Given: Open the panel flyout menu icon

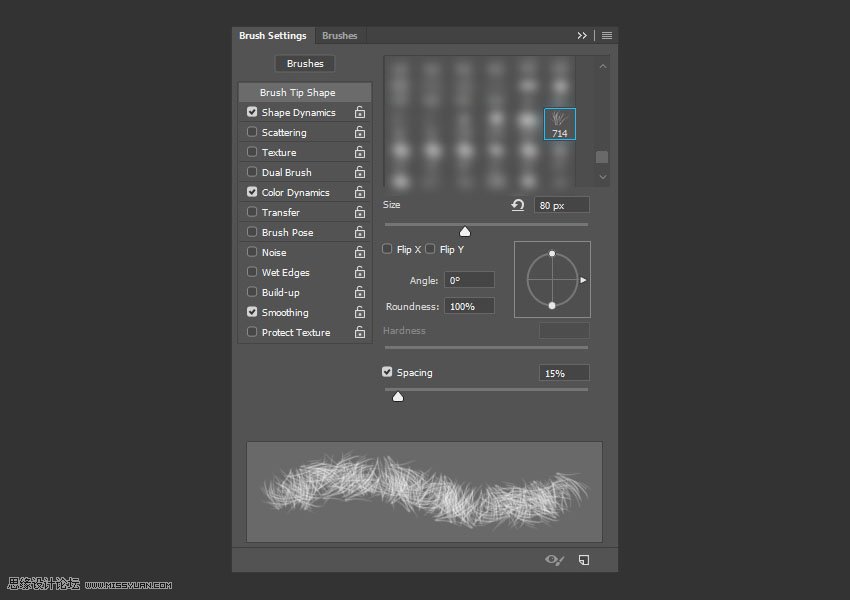Looking at the screenshot, I should pyautogui.click(x=607, y=36).
